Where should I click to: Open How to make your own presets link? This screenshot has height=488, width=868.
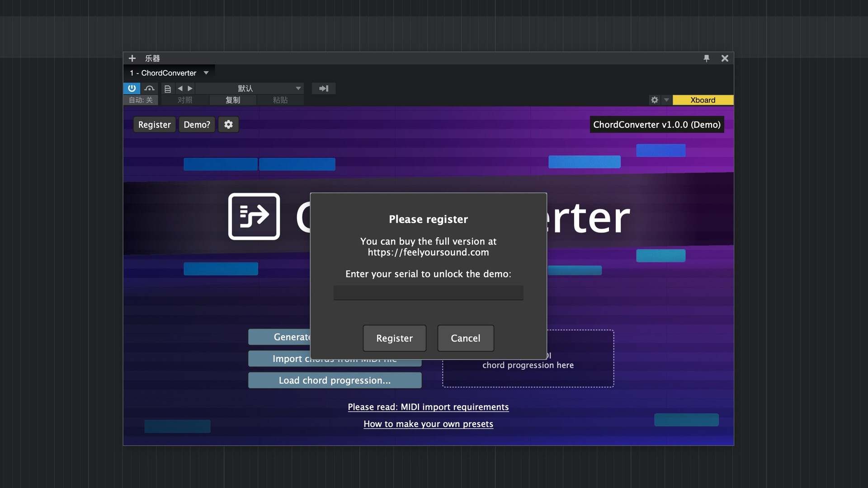coord(428,424)
